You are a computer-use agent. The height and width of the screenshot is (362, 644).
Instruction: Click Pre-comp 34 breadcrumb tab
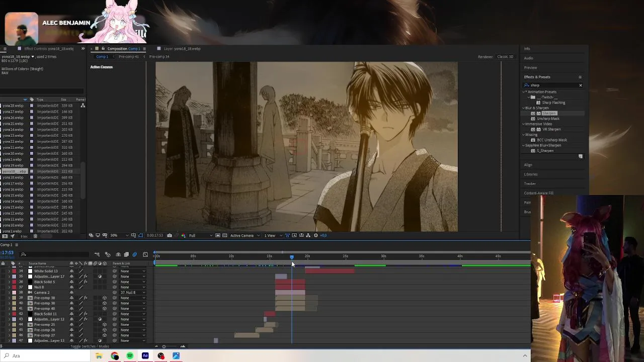[159, 57]
